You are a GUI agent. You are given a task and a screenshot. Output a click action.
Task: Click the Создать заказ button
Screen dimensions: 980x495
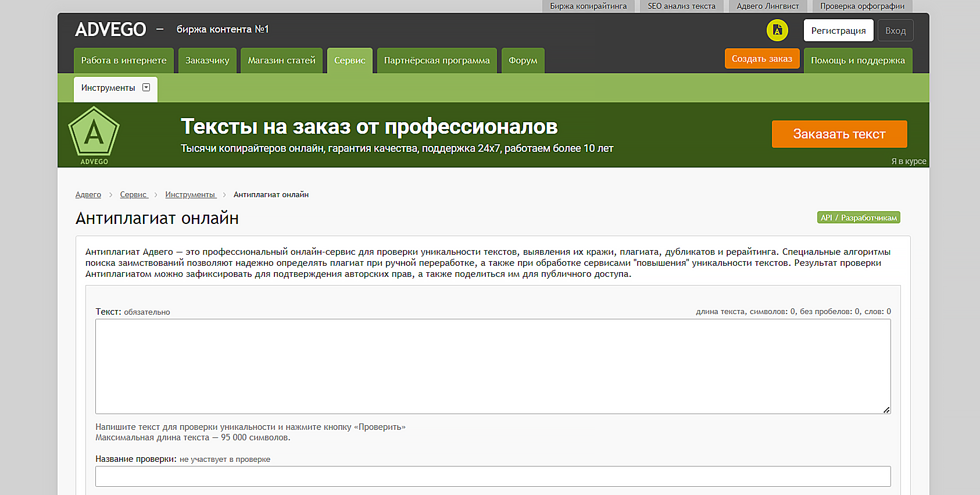[x=762, y=59]
